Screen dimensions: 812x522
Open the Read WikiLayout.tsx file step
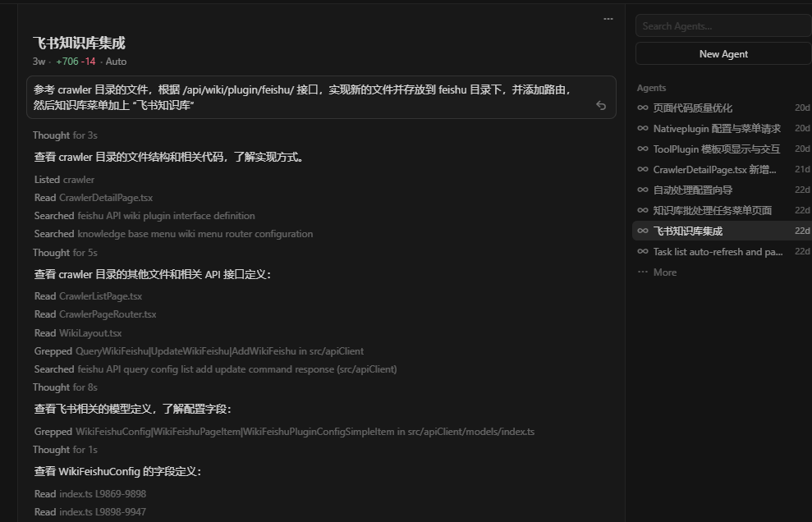tap(78, 333)
